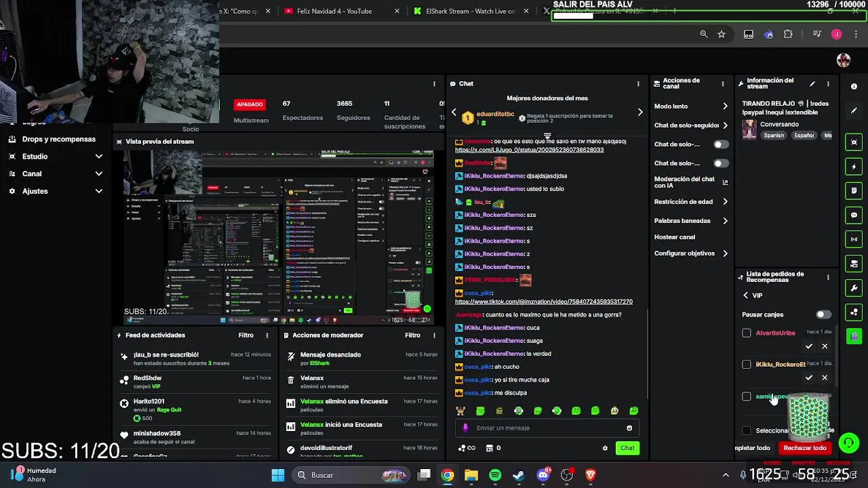The width and height of the screenshot is (868, 488).
Task: Approve iKiklu_RockeroEt reward request checkmark
Action: pyautogui.click(x=809, y=378)
